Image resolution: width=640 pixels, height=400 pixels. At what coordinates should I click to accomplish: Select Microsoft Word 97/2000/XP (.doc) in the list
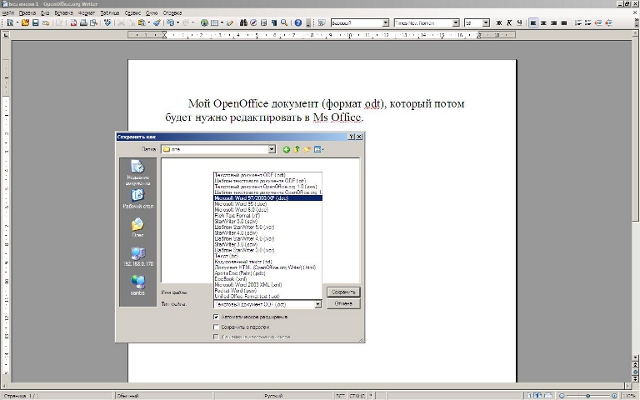point(268,198)
